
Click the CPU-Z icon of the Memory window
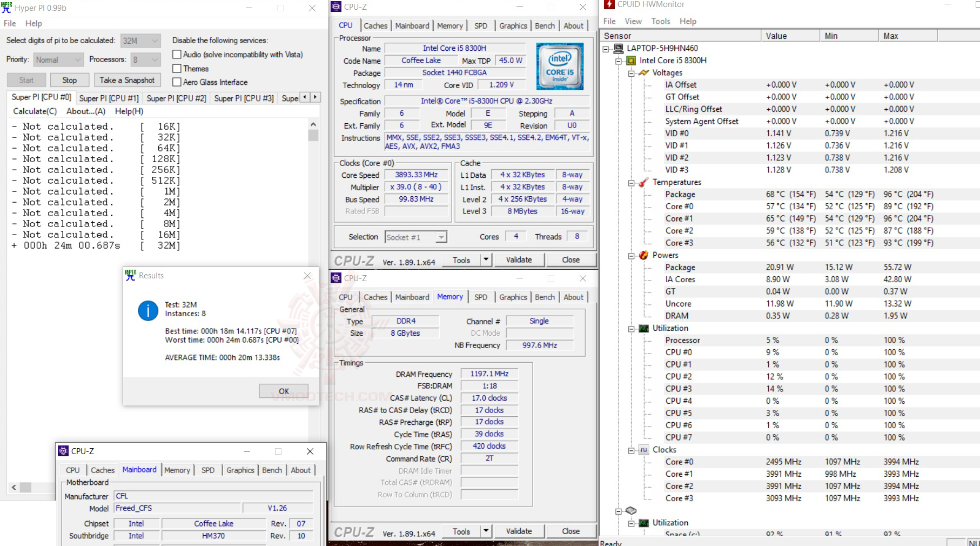tap(336, 278)
